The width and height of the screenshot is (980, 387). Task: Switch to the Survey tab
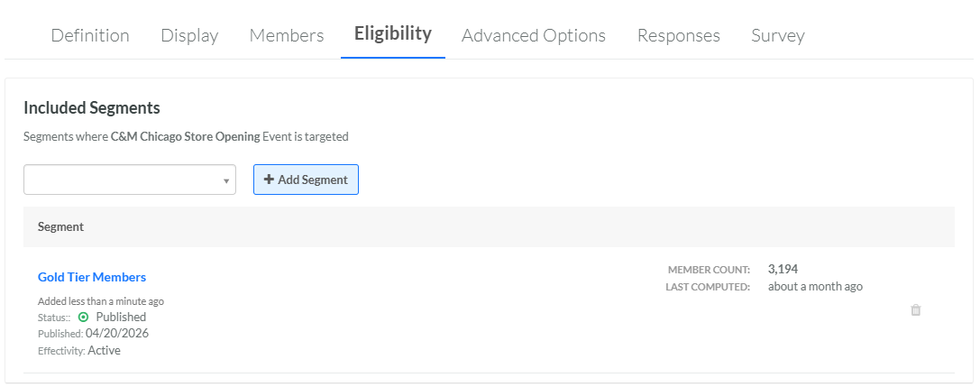click(777, 36)
